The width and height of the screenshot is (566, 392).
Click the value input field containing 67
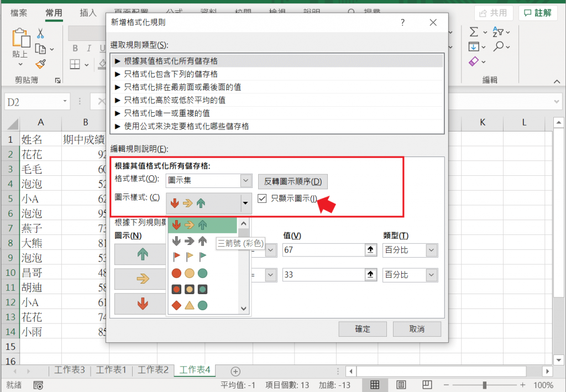324,250
